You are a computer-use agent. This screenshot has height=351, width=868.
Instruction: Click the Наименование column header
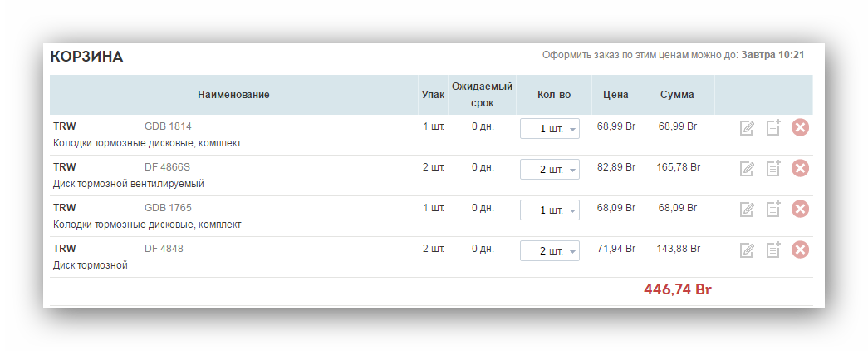point(233,95)
